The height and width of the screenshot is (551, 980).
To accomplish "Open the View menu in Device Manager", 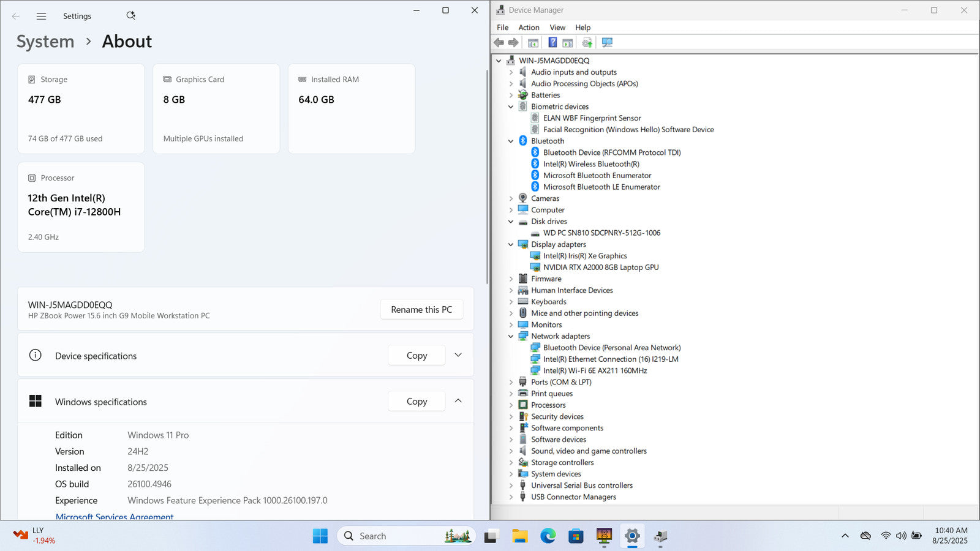I will click(557, 28).
